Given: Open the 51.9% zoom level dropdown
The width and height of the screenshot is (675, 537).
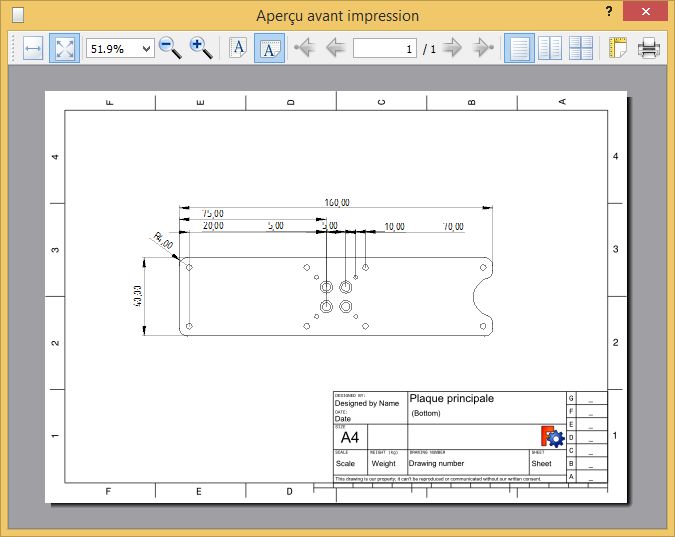Looking at the screenshot, I should tap(120, 48).
